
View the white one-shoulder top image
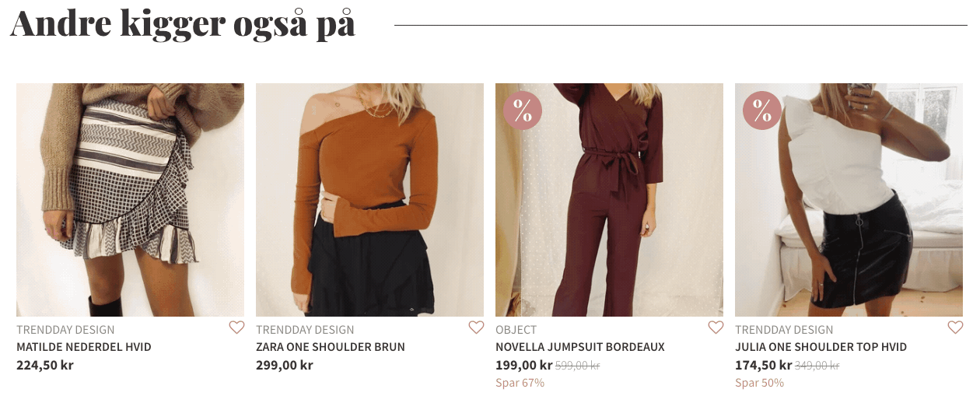[849, 200]
